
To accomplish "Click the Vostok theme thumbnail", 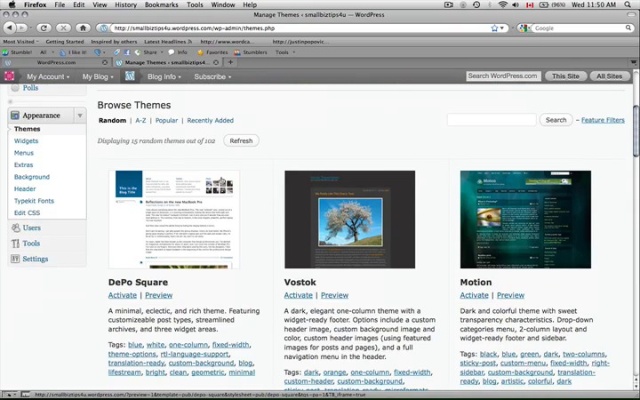I will click(x=350, y=220).
